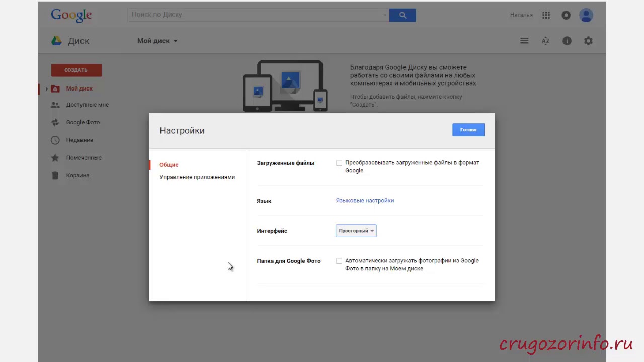Click the Starred star icon
The image size is (644, 362).
(x=55, y=158)
